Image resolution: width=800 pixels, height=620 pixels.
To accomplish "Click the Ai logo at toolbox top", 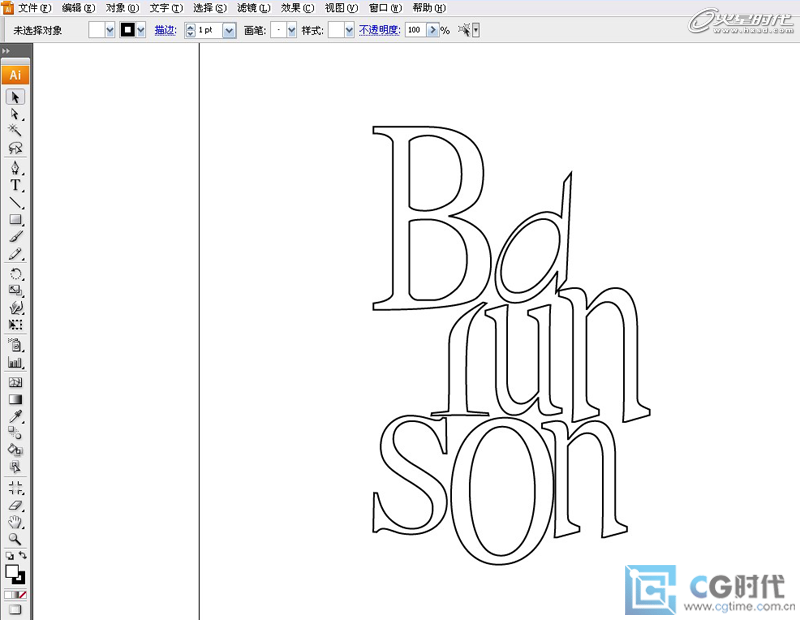I will 15,75.
